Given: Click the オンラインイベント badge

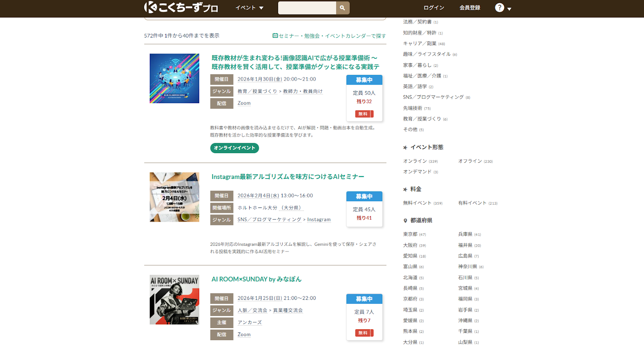Looking at the screenshot, I should coord(234,148).
